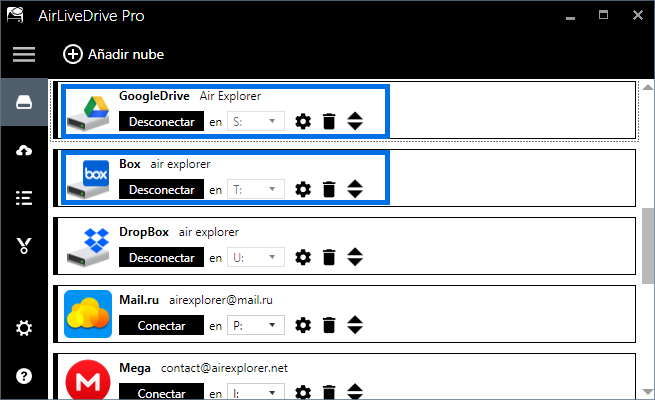Viewport: 655px width, 400px height.
Task: Click the Box drive icon
Action: pos(88,180)
